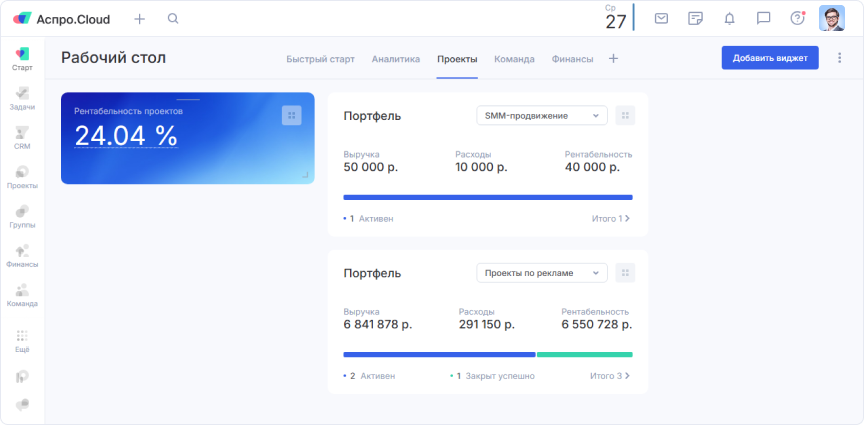Open Итого 3 chevron link
This screenshot has height=425, width=864.
coord(610,376)
